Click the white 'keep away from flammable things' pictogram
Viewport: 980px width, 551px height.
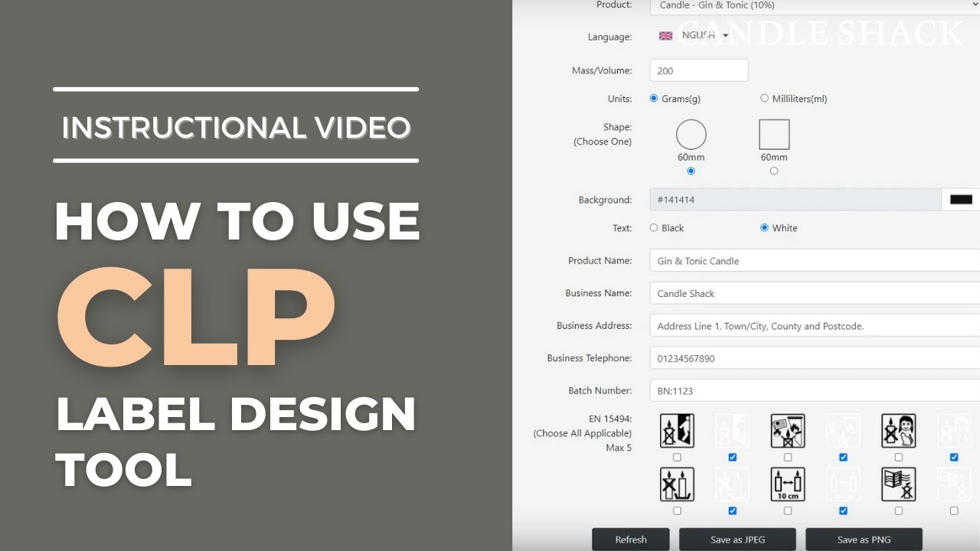pos(843,431)
